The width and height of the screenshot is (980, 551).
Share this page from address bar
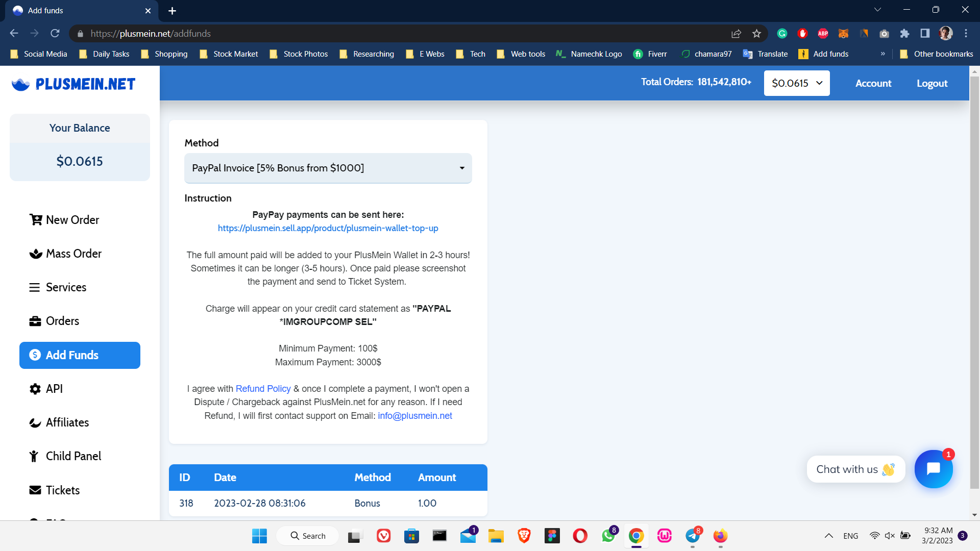tap(736, 34)
